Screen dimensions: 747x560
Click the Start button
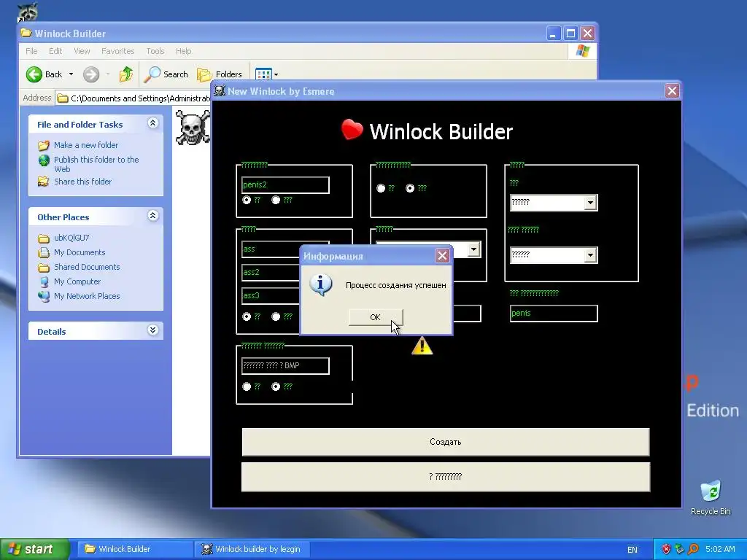[34, 549]
